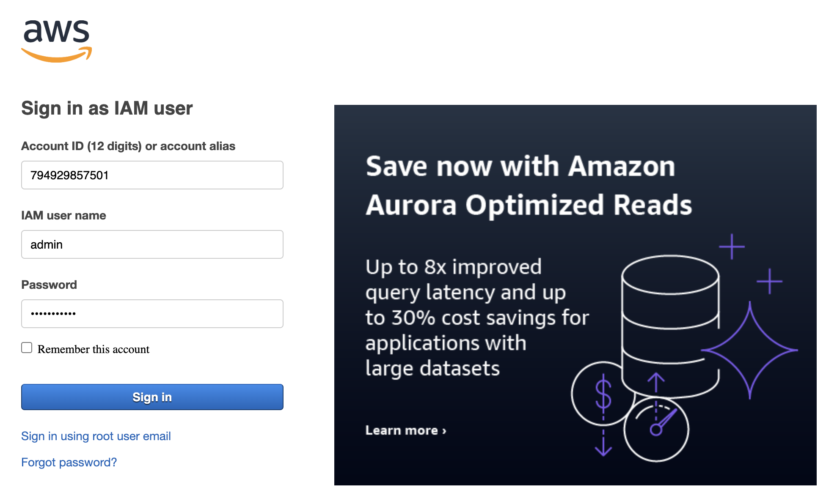Follow the Learn more link
Screen dimensions: 837x504
click(406, 430)
